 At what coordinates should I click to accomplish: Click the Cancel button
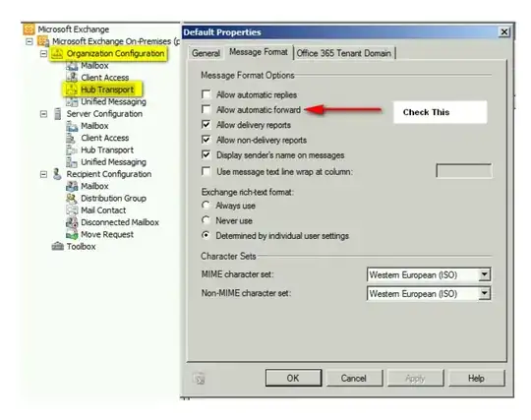(x=354, y=378)
